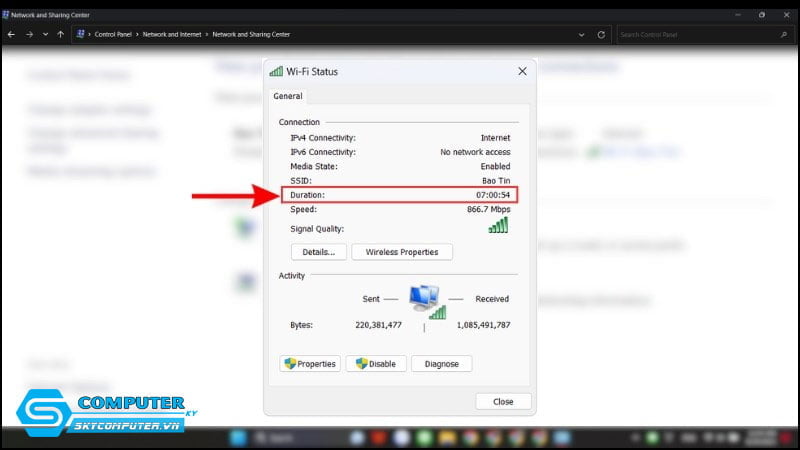Click the Back arrow in Control Panel
The image size is (800, 450).
11,34
